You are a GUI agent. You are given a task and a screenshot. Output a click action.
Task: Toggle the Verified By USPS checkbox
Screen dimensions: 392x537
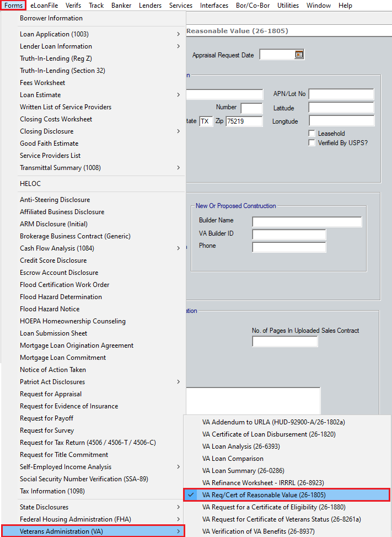pyautogui.click(x=312, y=143)
